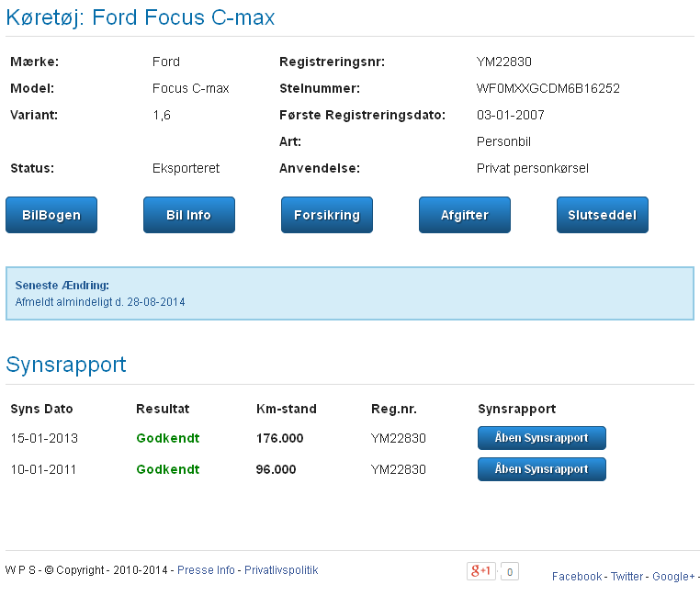Visit the Twitter link in footer
700x596 pixels.
tap(627, 577)
